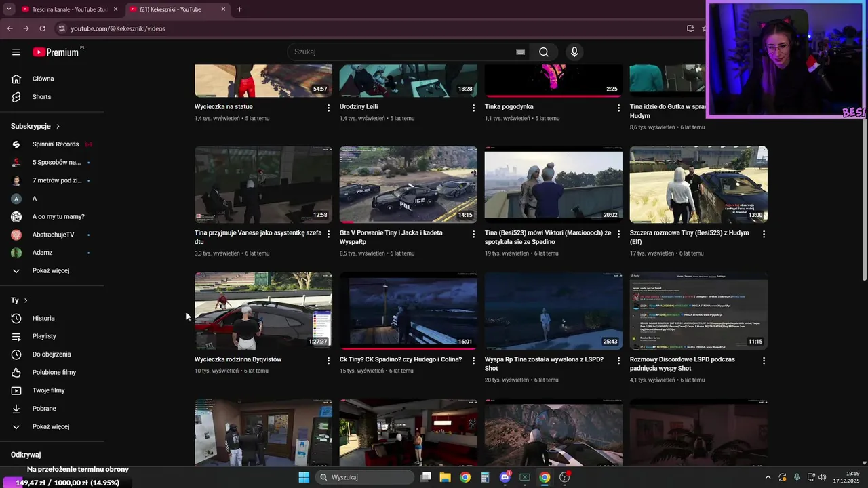
Task: Open options for Wycieczka rodzinna Byqvistów
Action: pos(328,361)
